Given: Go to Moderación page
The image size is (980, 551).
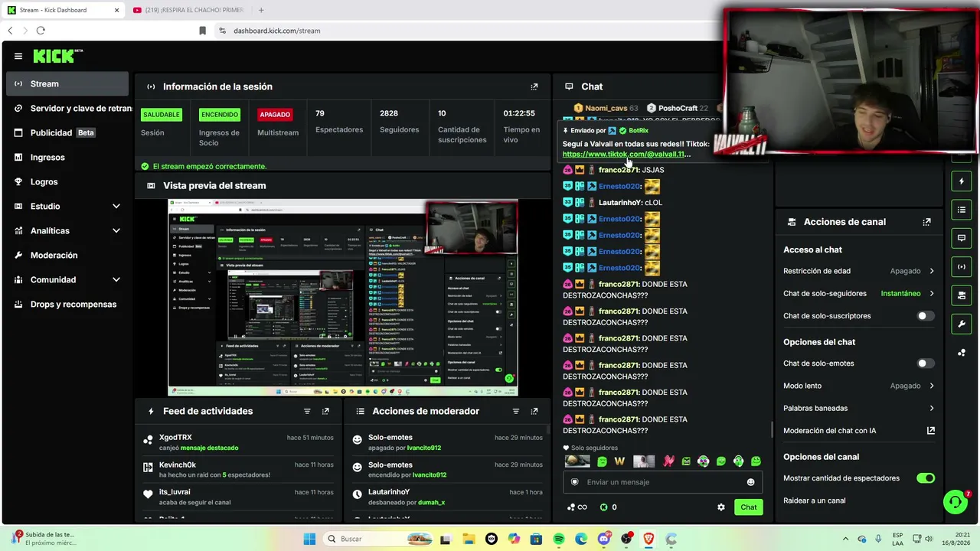Looking at the screenshot, I should point(67,255).
